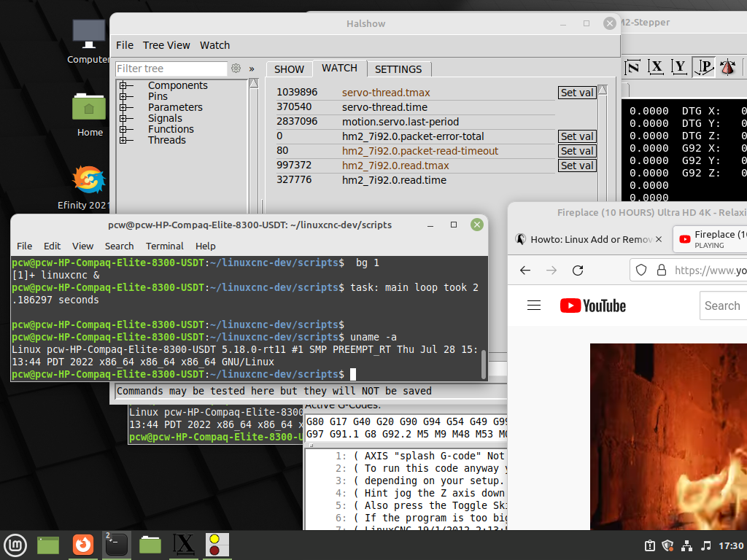747x560 pixels.
Task: Select the WATCH tab
Action: [339, 68]
